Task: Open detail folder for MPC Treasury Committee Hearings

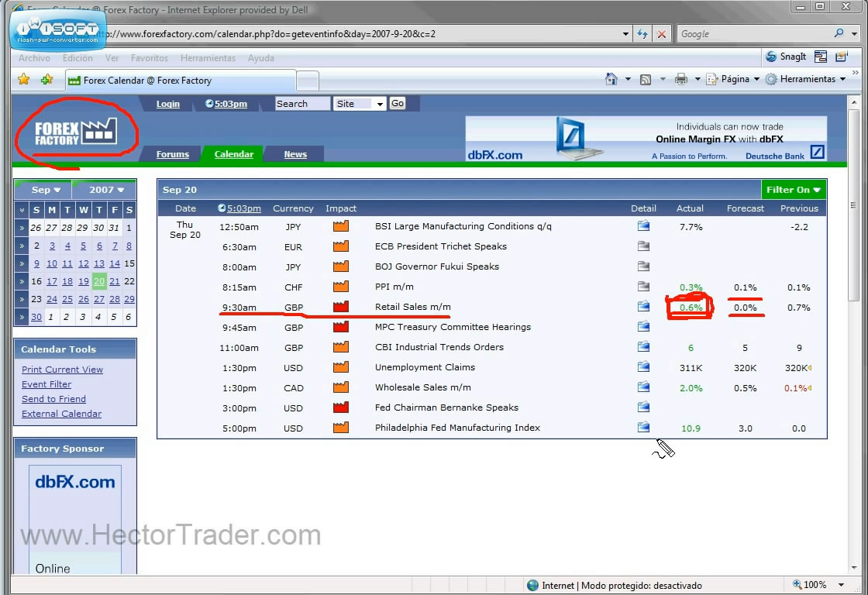Action: [643, 327]
